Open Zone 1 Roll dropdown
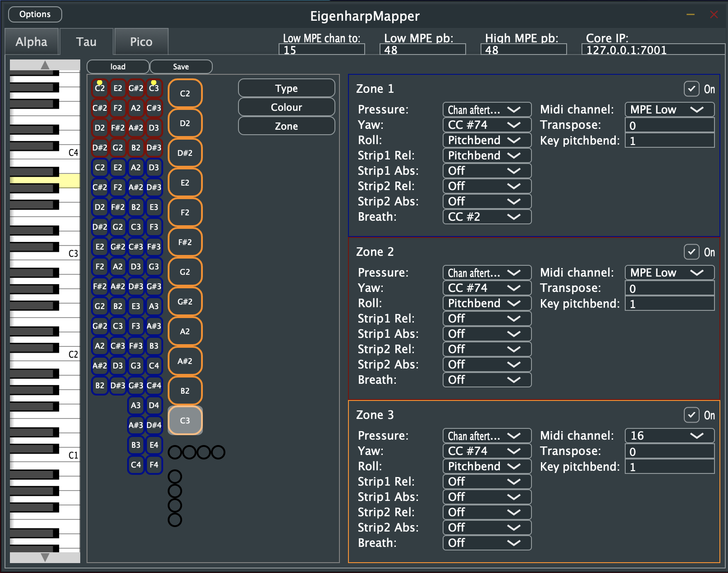 coord(487,141)
